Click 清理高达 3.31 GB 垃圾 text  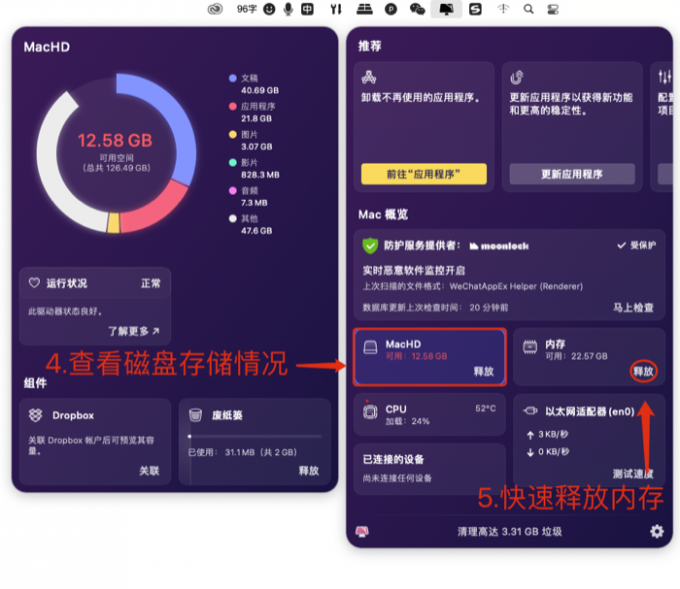click(510, 532)
